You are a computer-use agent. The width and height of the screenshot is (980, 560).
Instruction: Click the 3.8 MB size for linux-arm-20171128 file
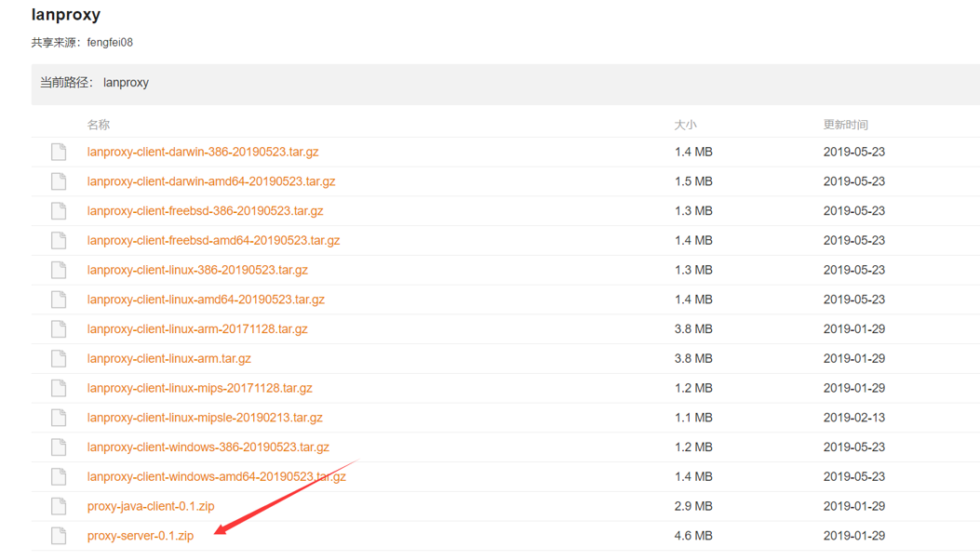click(693, 328)
